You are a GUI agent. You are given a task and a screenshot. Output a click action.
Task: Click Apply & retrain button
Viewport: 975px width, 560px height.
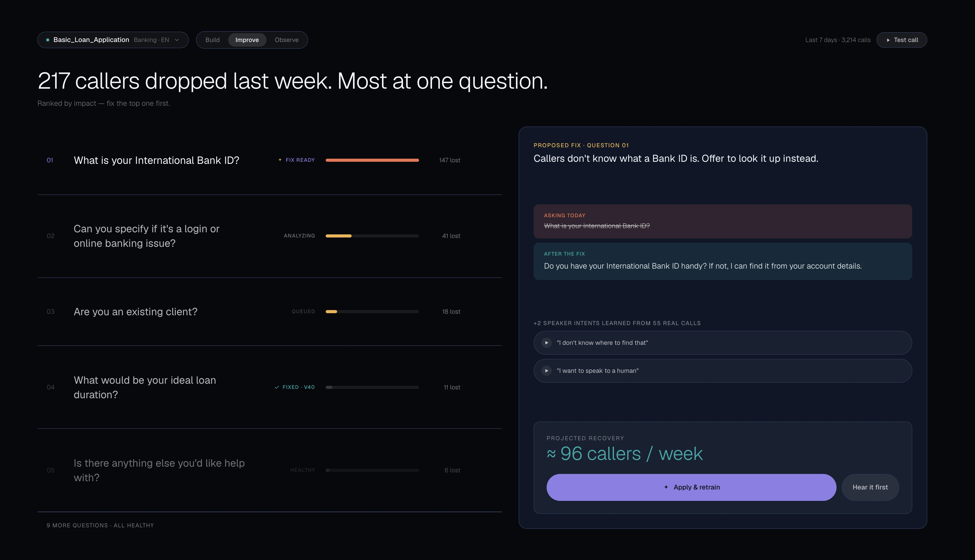[691, 487]
